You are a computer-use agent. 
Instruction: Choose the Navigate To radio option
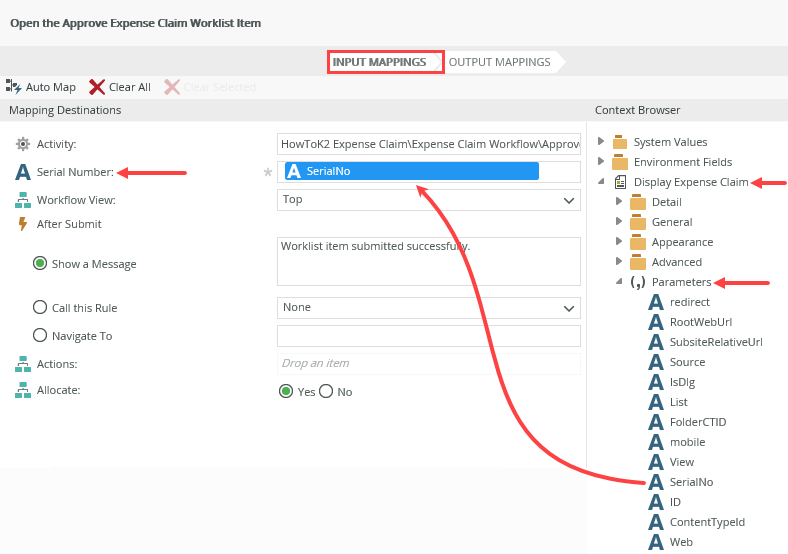[x=40, y=336]
